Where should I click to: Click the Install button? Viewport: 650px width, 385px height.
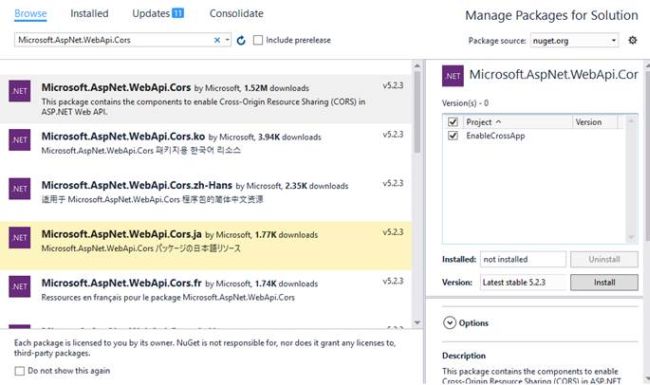tap(604, 282)
